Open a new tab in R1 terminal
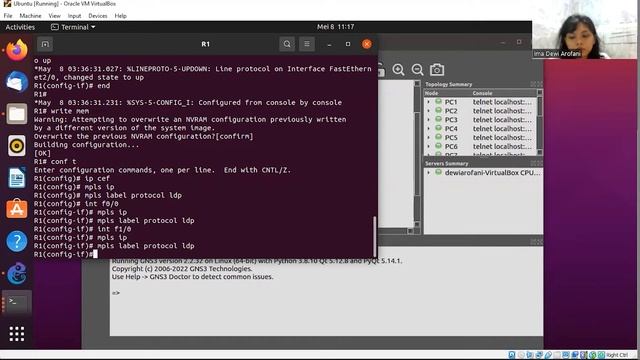Viewport: 640px width, 360px height. click(45, 44)
